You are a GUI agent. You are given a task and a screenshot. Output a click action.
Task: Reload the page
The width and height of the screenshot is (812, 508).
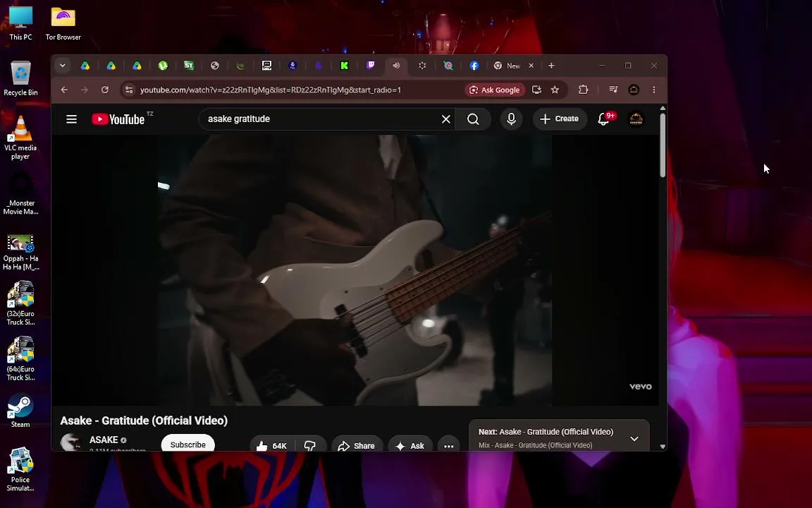click(104, 90)
